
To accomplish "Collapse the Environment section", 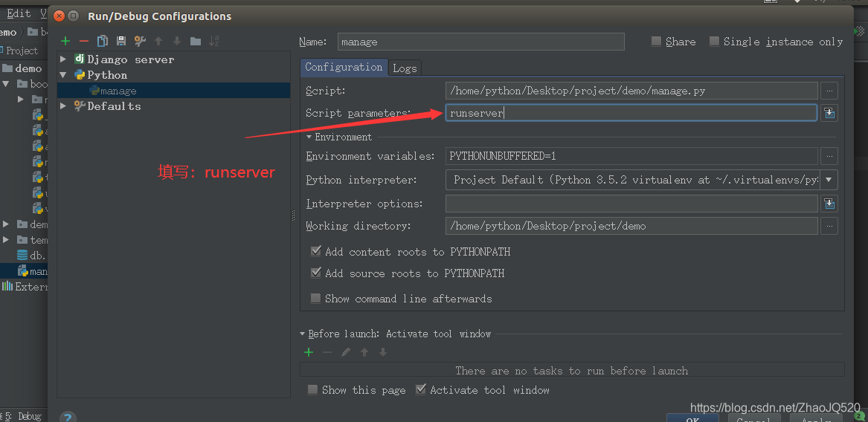I will click(309, 137).
